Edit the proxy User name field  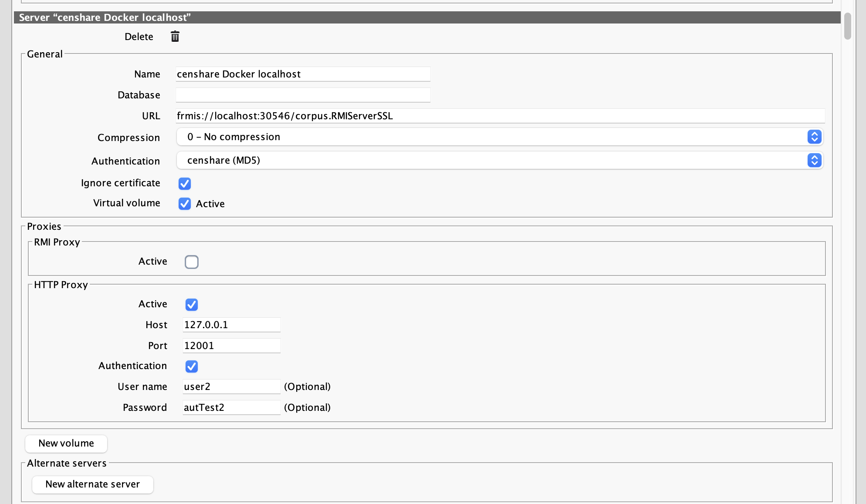click(231, 386)
